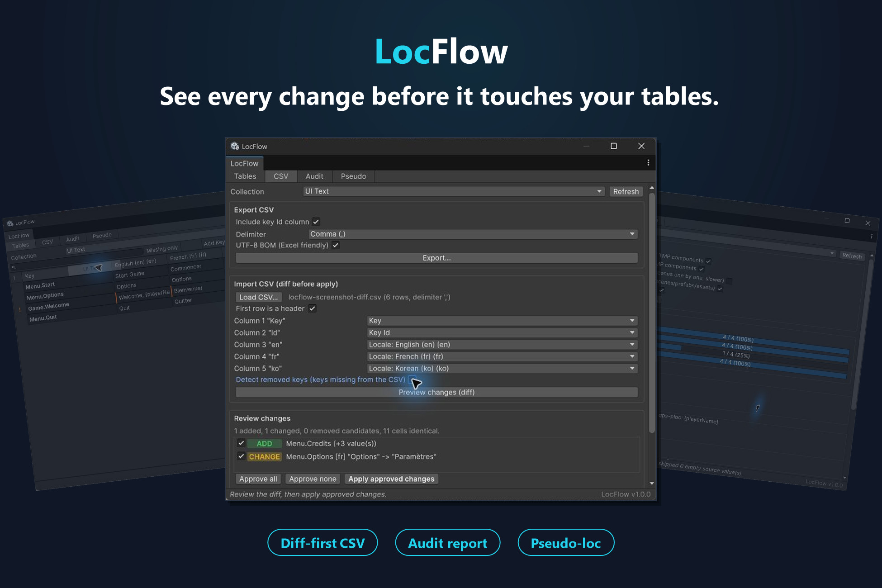Close the main LocFlow window
882x588 pixels.
pos(641,146)
